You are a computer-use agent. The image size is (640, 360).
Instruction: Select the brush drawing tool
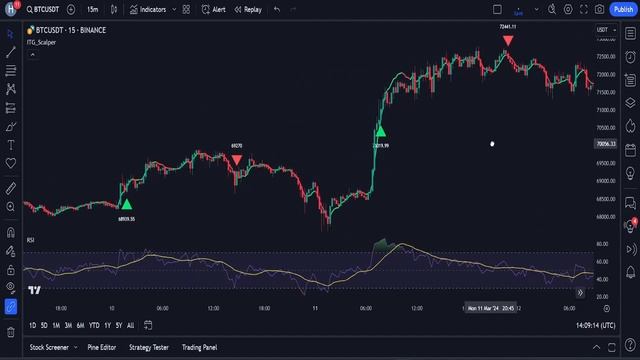point(11,127)
